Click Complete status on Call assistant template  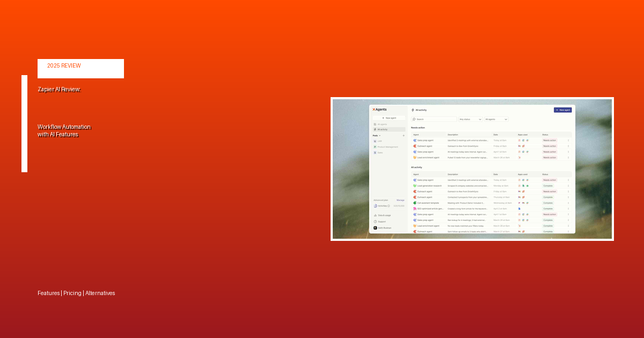pyautogui.click(x=548, y=203)
